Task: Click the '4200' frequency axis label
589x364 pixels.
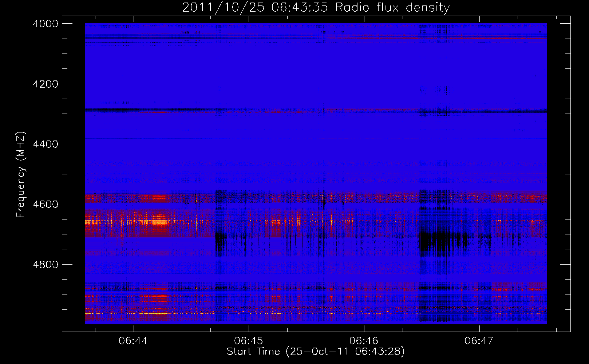Action: coord(46,84)
